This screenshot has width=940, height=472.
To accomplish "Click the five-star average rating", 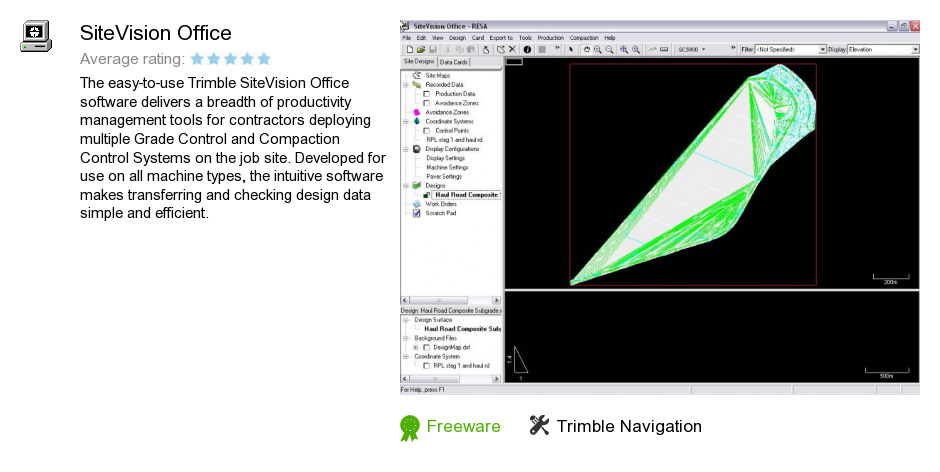I will tap(231, 59).
